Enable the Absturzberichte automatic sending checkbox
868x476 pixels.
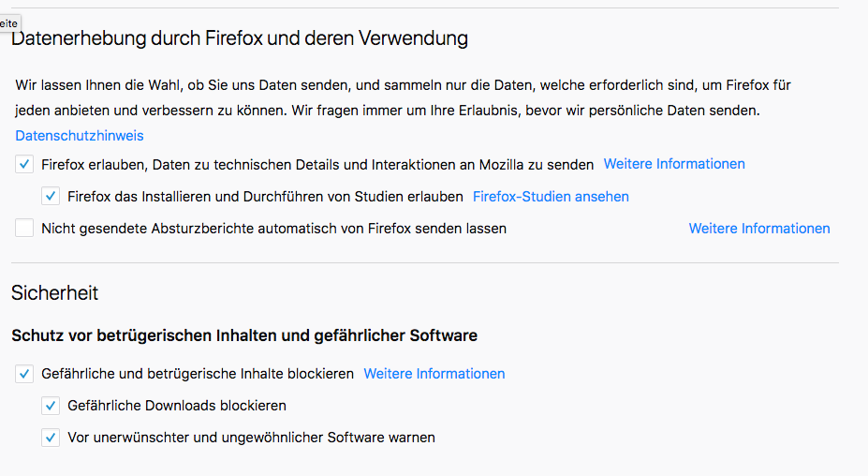[x=24, y=228]
